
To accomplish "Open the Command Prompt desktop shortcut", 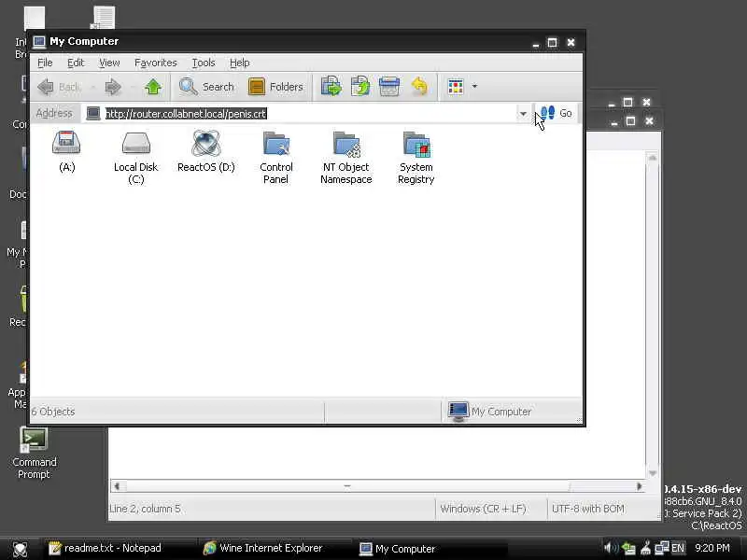I will pyautogui.click(x=34, y=453).
